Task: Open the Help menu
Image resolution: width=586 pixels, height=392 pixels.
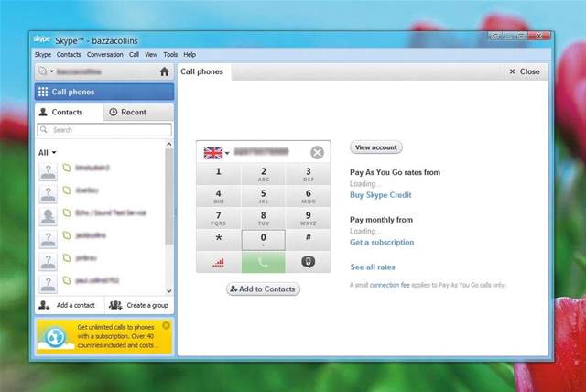Action: (190, 55)
